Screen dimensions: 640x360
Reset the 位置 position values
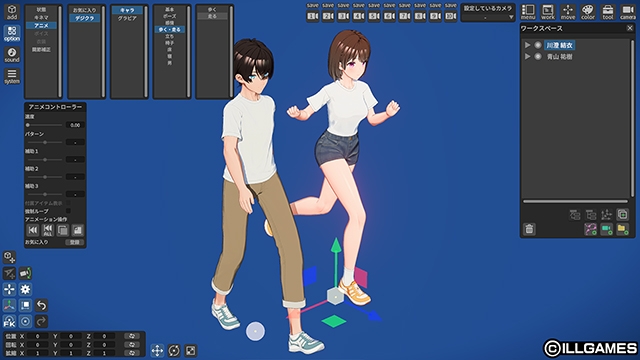click(x=132, y=336)
